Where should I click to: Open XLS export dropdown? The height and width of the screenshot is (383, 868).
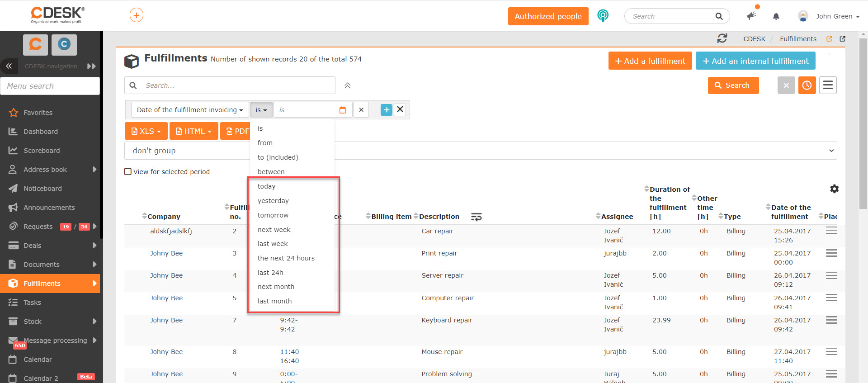click(146, 131)
